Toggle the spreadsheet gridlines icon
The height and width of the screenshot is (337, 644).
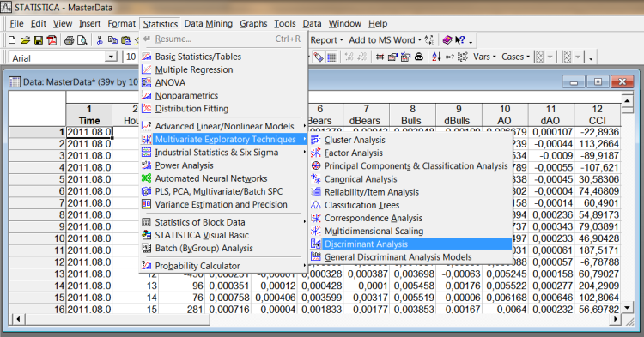point(331,57)
